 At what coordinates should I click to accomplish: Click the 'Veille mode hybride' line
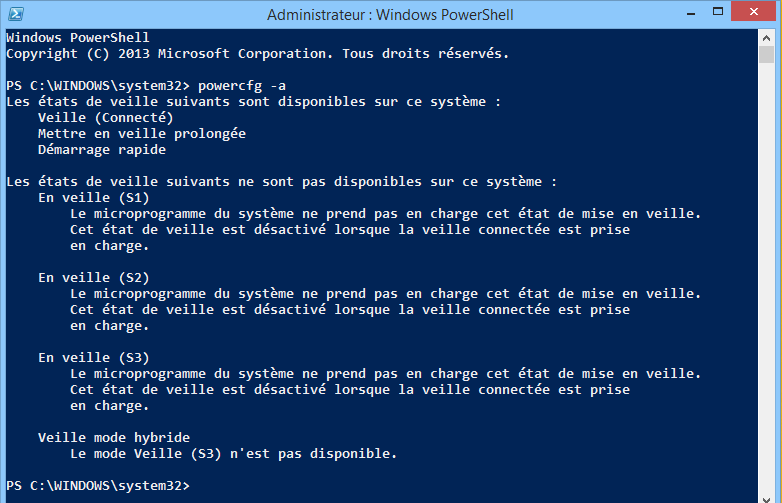coord(113,437)
